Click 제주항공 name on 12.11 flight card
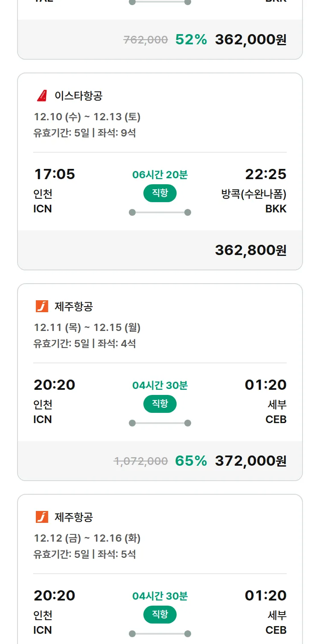This screenshot has width=320, height=644. [74, 306]
